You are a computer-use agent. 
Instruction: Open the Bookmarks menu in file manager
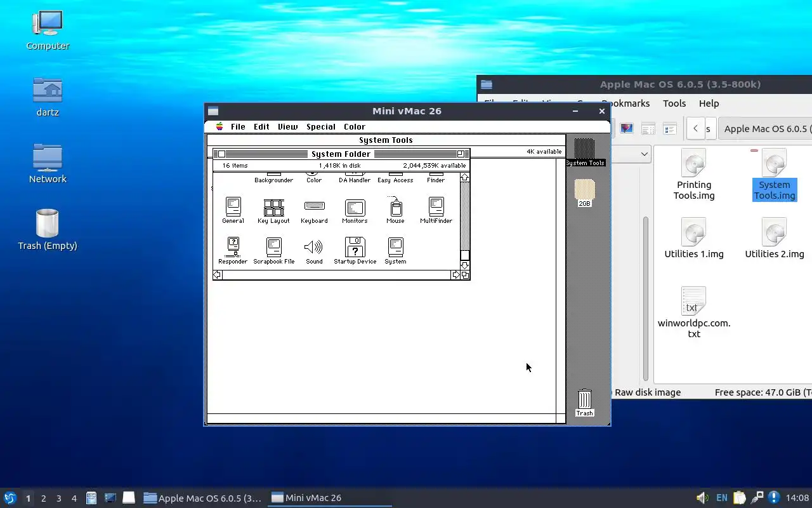[625, 103]
